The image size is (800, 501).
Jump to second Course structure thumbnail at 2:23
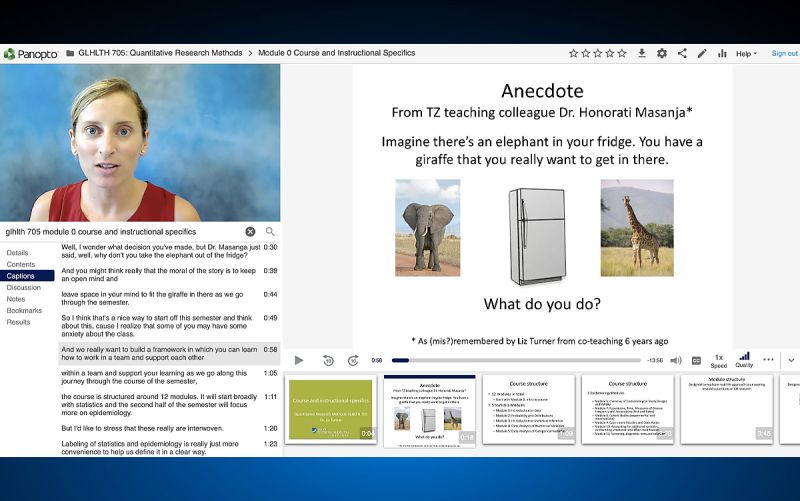628,410
